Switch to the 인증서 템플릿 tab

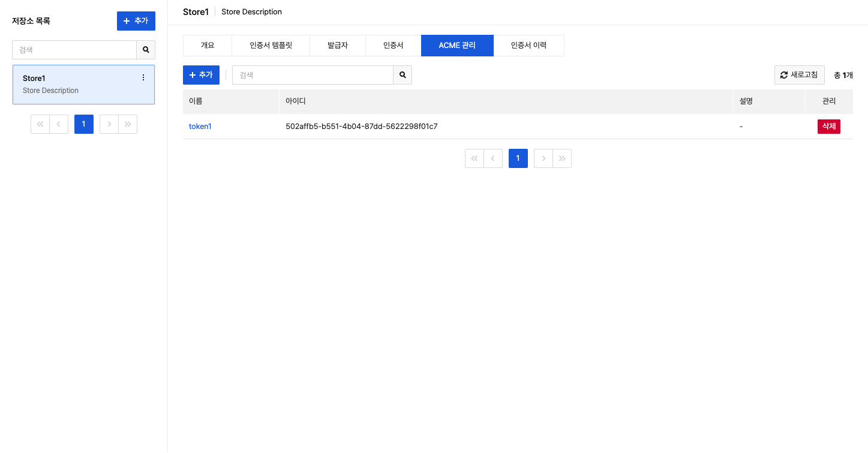pos(271,45)
